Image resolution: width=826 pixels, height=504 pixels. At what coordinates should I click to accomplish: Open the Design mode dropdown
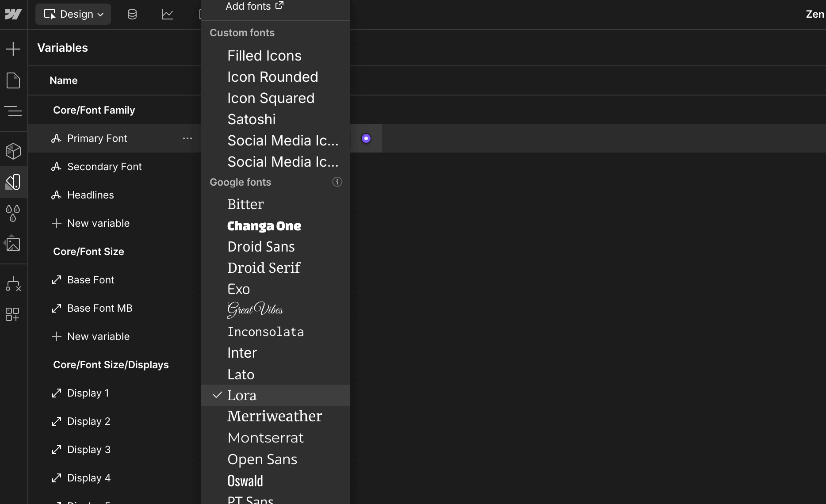pyautogui.click(x=73, y=14)
